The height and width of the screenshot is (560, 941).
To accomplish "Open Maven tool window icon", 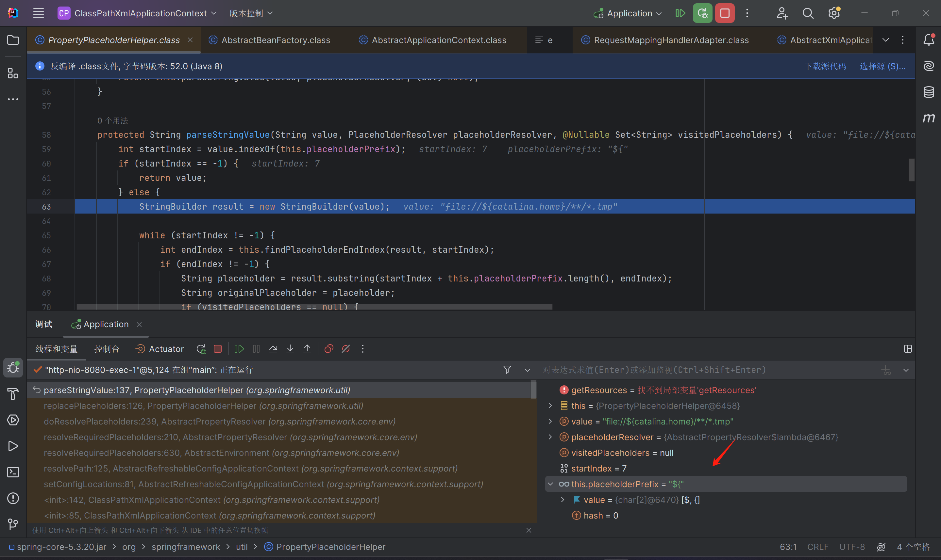I will (929, 118).
